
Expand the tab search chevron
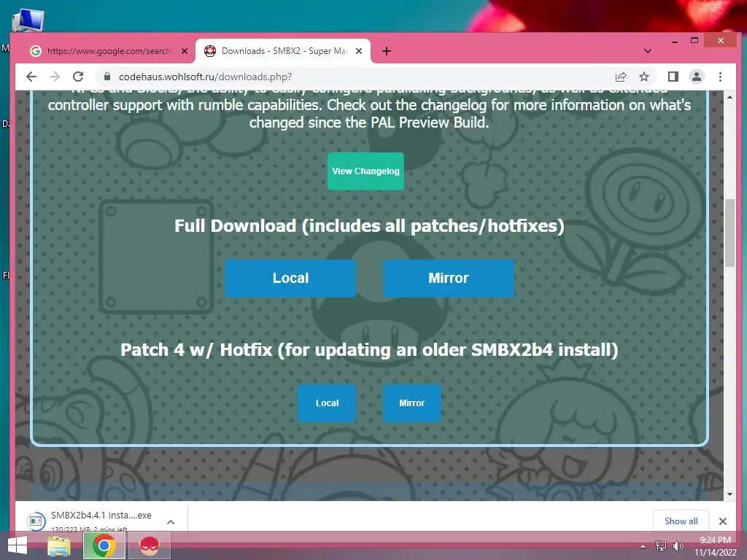coord(648,50)
